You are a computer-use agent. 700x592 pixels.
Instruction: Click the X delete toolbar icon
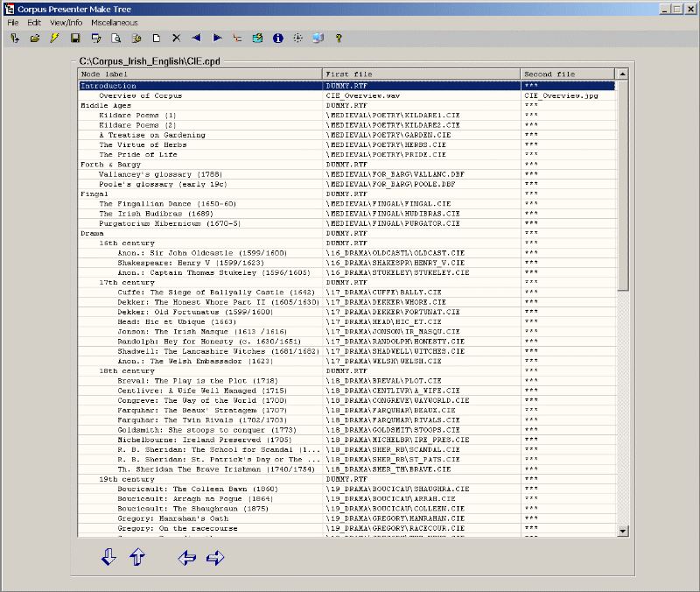[176, 39]
